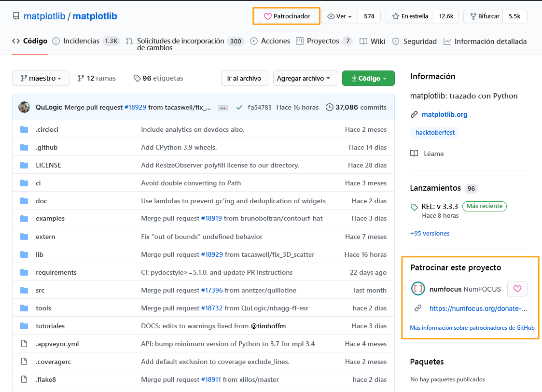Click the .flake8 file icon
This screenshot has width=542, height=392.
click(24, 379)
